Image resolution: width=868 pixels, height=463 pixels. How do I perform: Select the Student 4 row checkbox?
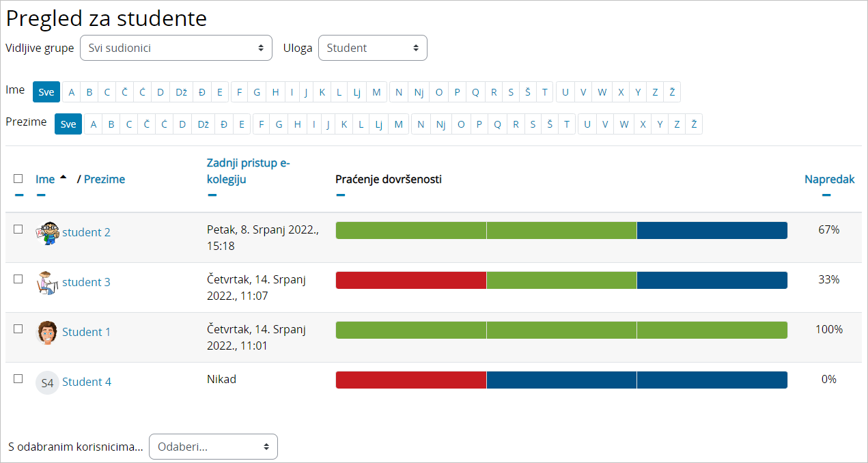point(18,379)
